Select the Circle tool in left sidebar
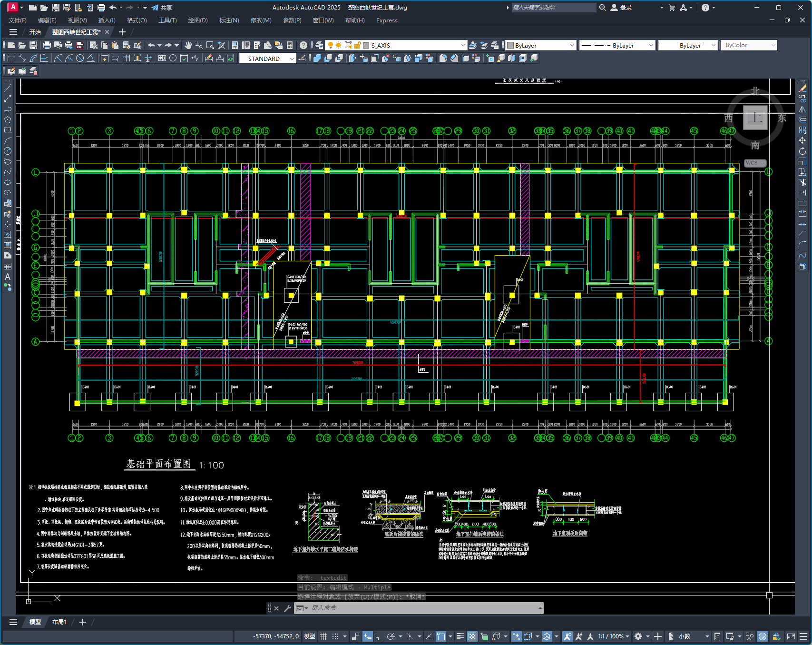Screen dimensions: 812x645 click(x=8, y=151)
